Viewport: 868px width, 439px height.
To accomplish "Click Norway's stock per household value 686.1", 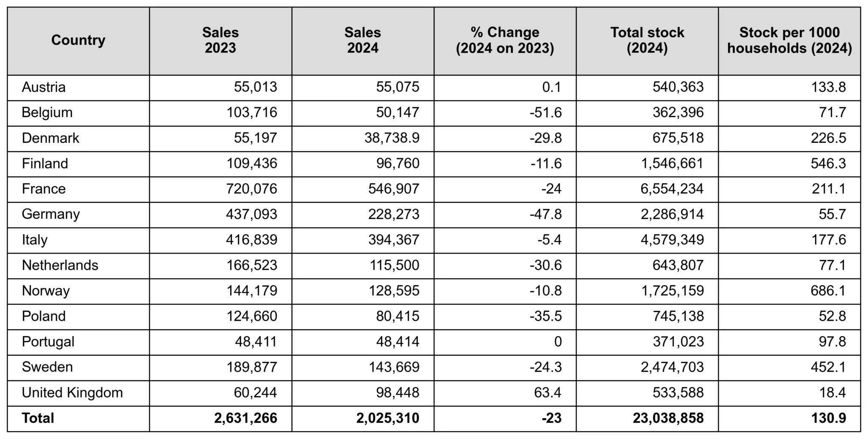I will click(828, 291).
